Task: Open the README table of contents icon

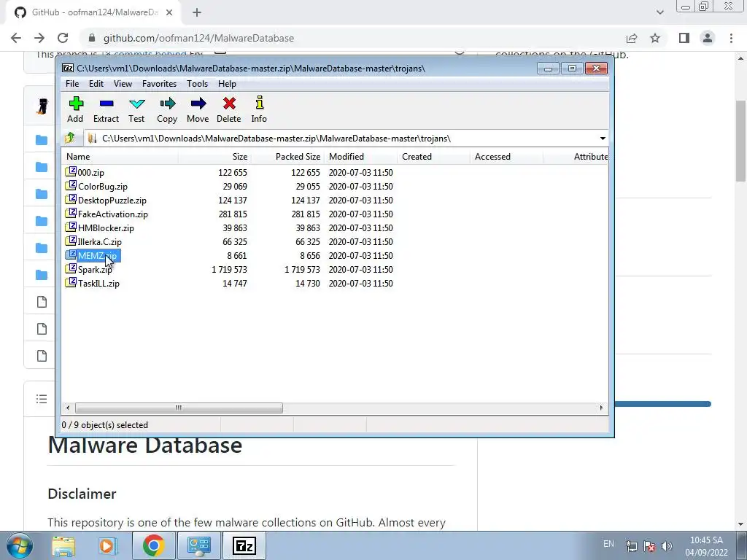Action: 42,399
